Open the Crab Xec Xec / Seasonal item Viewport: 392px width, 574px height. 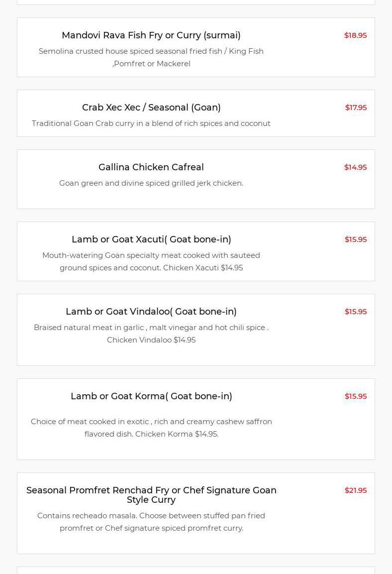pos(151,108)
